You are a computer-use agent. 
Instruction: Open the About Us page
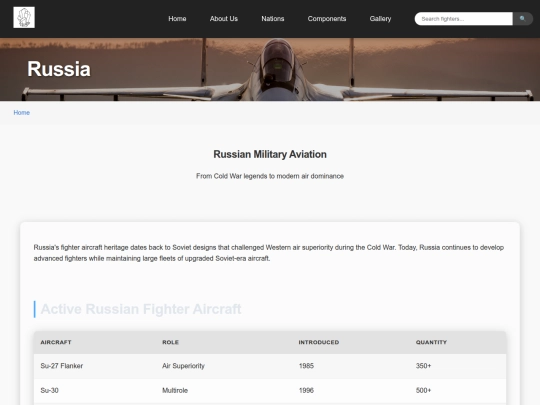224,19
